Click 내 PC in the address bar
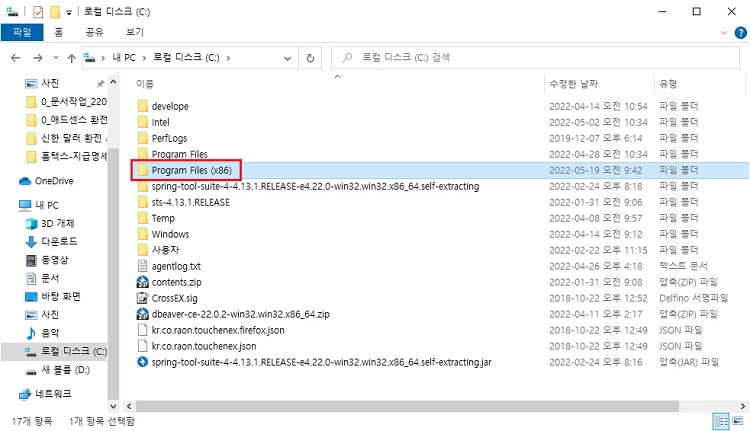This screenshot has height=431, width=750. tap(124, 57)
